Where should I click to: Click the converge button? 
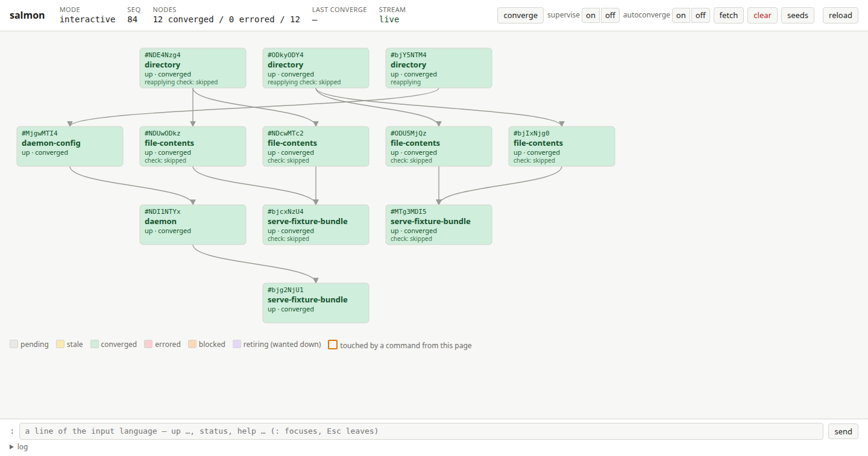[520, 15]
